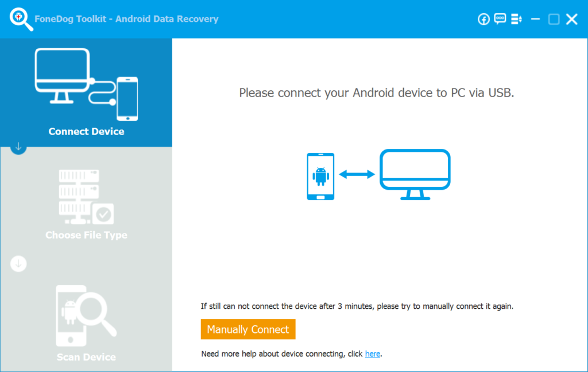
Task: Click the down arrow below Choose File Type
Action: pos(18,263)
